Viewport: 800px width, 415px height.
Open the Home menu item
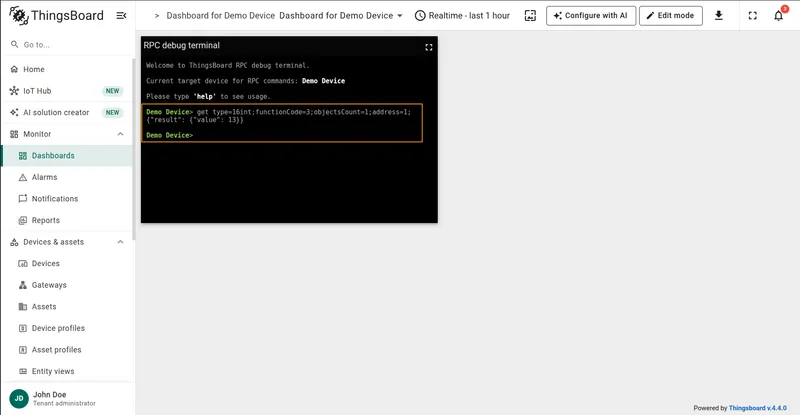[67, 69]
